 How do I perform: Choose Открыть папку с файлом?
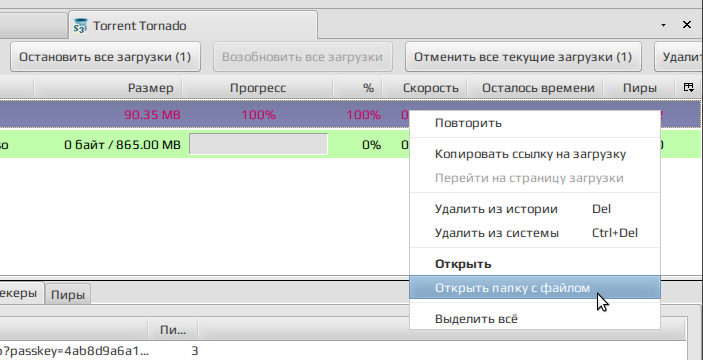[534, 288]
